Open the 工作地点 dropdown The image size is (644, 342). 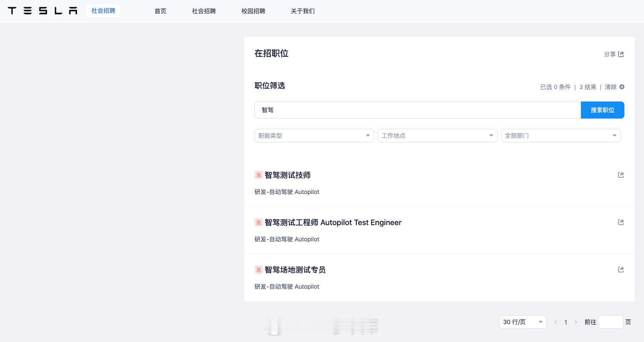[438, 136]
